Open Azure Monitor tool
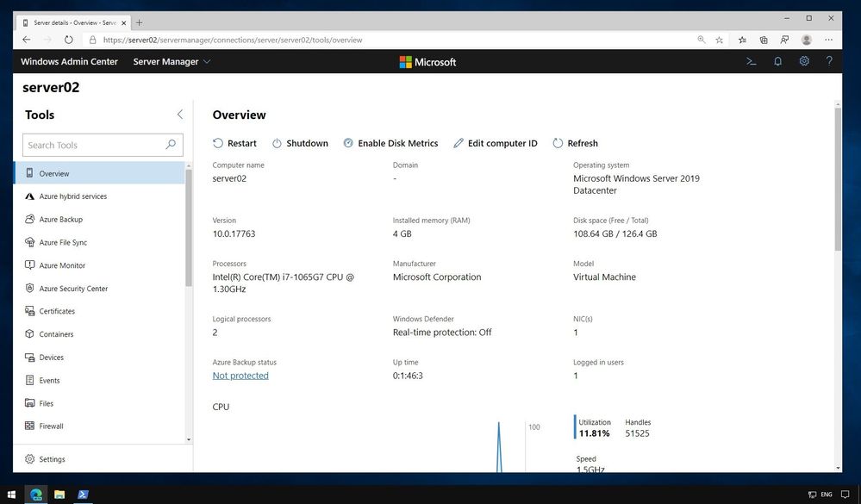The height and width of the screenshot is (504, 861). coord(99,265)
